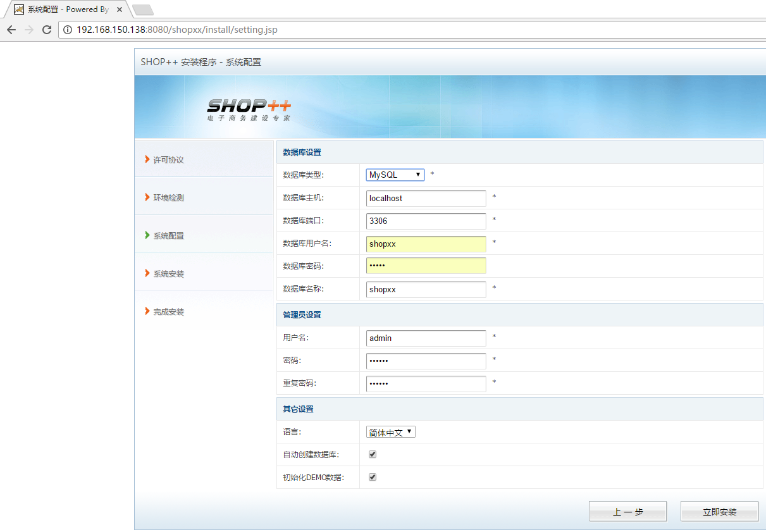Click the arrow icon beside 环境检测
The image size is (766, 532).
(147, 197)
